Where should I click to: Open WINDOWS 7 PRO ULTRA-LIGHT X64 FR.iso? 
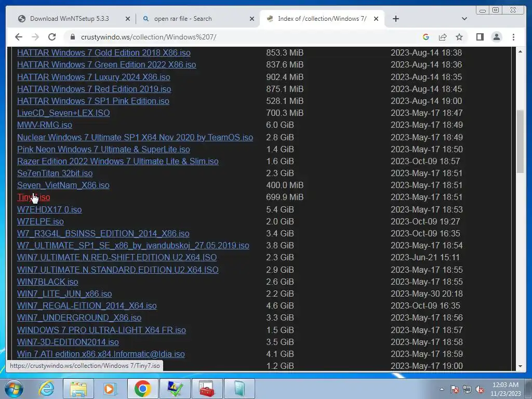[101, 330]
